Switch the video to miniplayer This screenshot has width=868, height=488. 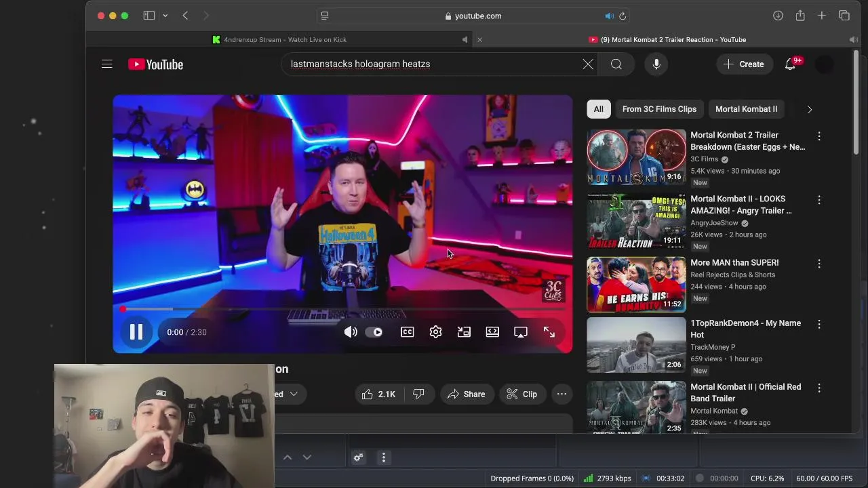pyautogui.click(x=464, y=332)
